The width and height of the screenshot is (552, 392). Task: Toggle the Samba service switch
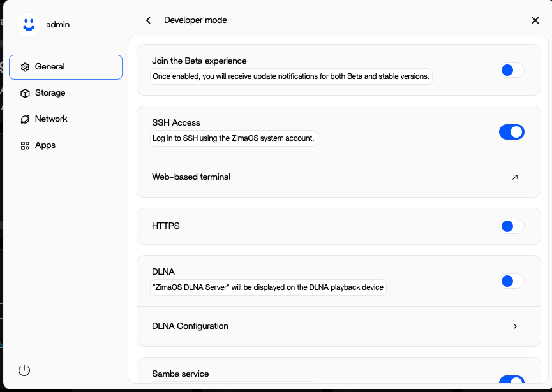pyautogui.click(x=511, y=381)
